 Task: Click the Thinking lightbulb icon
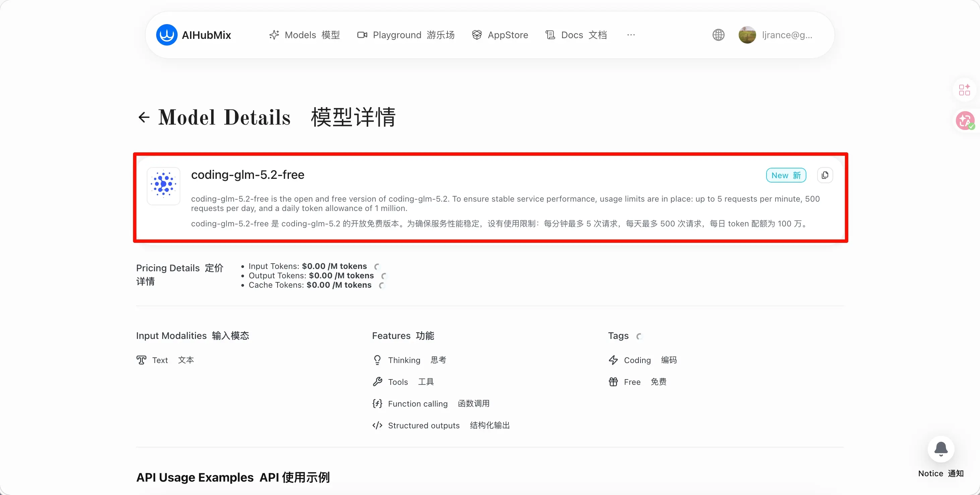[377, 360]
